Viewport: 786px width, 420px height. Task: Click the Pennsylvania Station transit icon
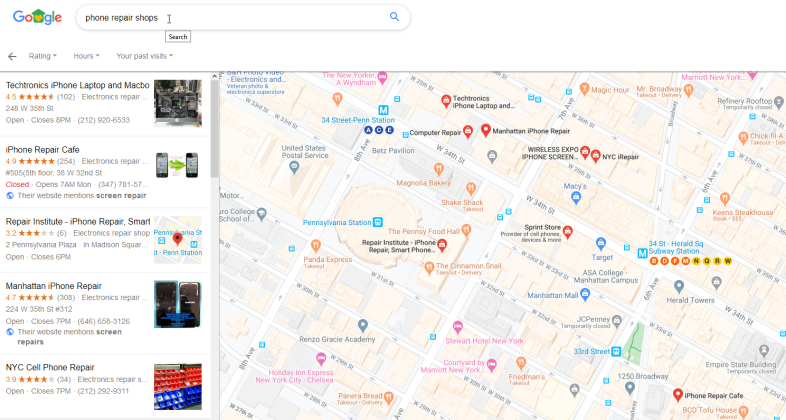[x=378, y=222]
